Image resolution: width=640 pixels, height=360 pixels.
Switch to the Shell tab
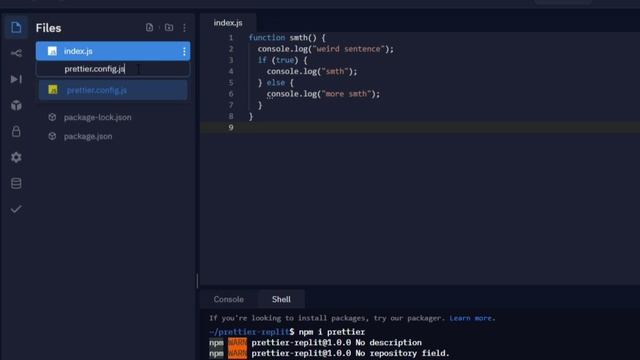point(281,299)
